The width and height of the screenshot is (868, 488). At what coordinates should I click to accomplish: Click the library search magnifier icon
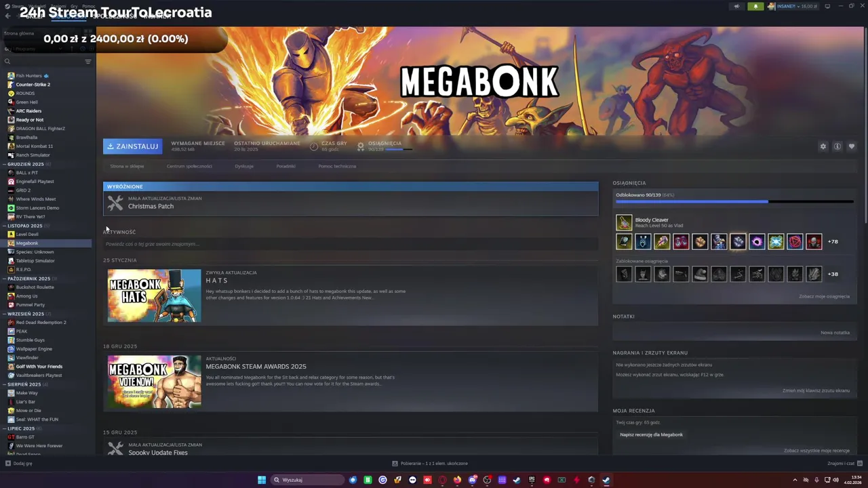[x=7, y=62]
